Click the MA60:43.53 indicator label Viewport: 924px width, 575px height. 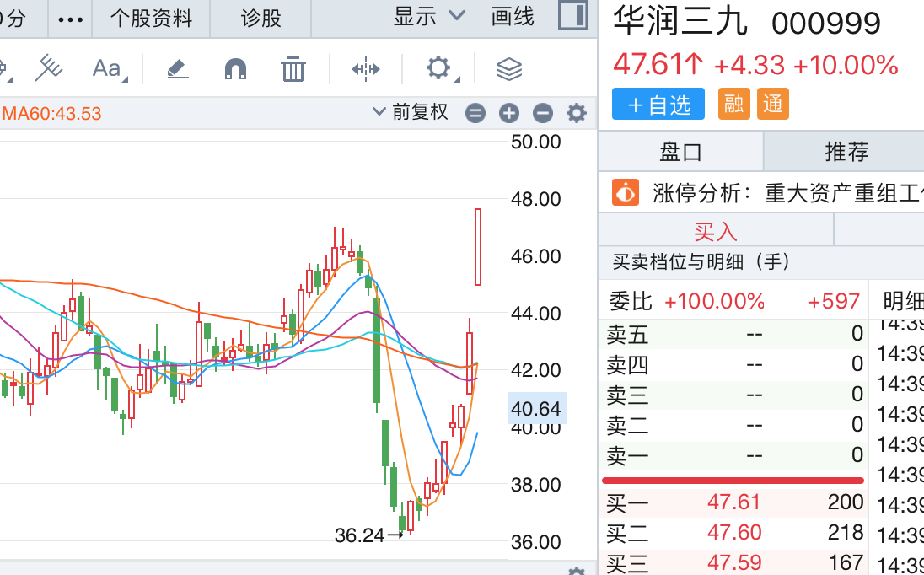(52, 113)
